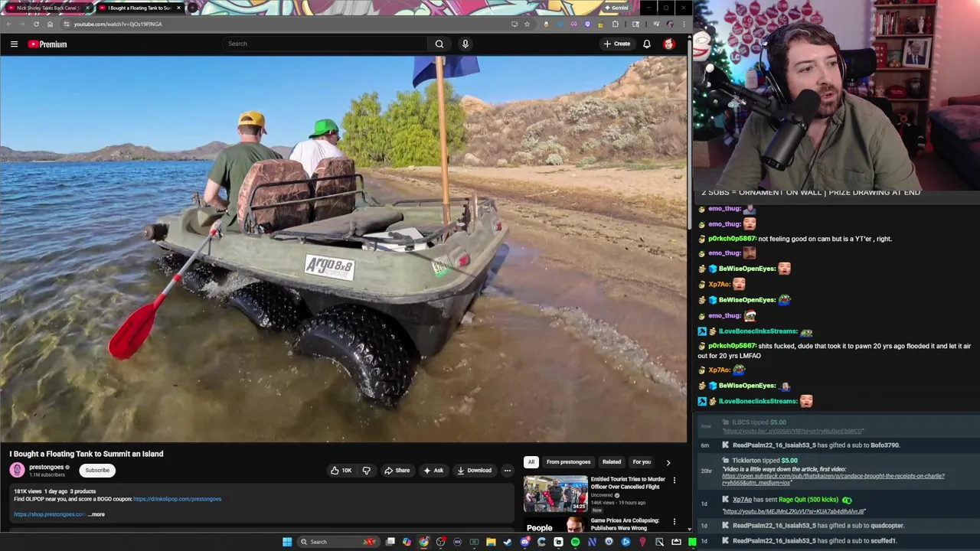Go back in browser history
This screenshot has height=551, width=980.
click(x=8, y=24)
